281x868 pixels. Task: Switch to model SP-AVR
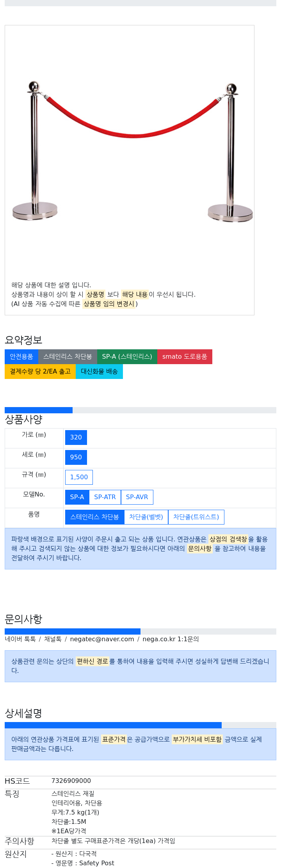click(137, 497)
